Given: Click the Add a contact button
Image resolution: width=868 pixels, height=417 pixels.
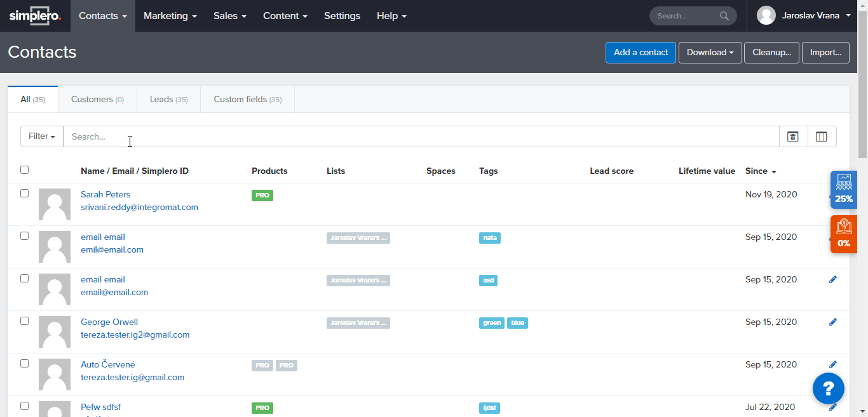Looking at the screenshot, I should (641, 53).
